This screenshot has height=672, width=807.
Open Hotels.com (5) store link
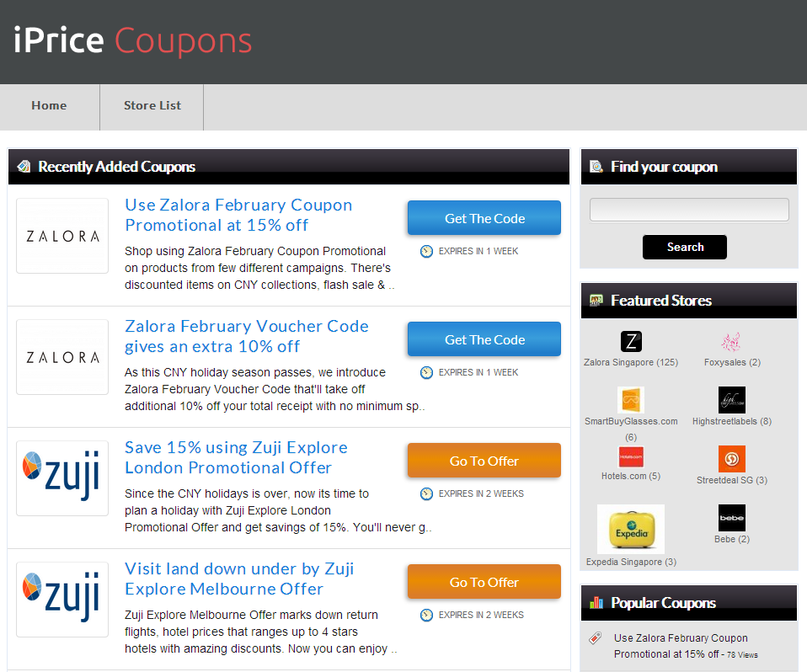pos(631,476)
